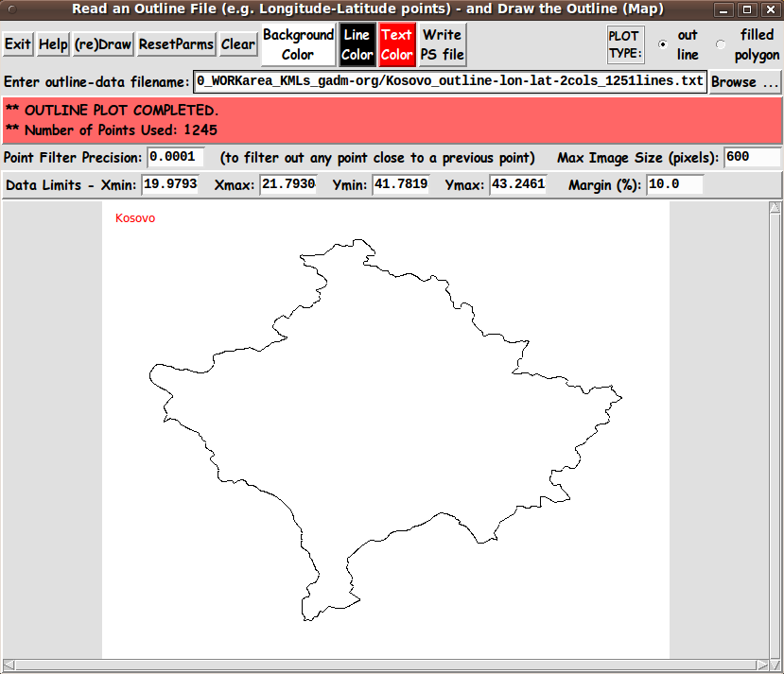
Task: Write PS file of the outline
Action: [443, 44]
